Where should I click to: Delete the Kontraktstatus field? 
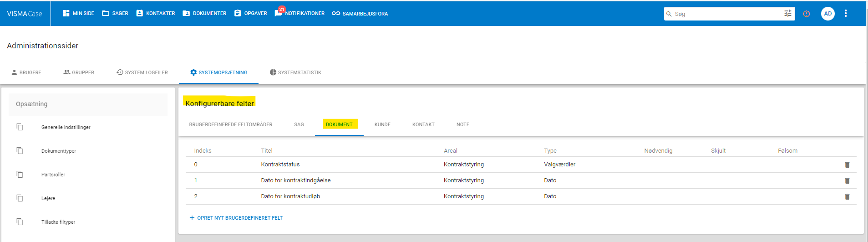[x=847, y=165]
